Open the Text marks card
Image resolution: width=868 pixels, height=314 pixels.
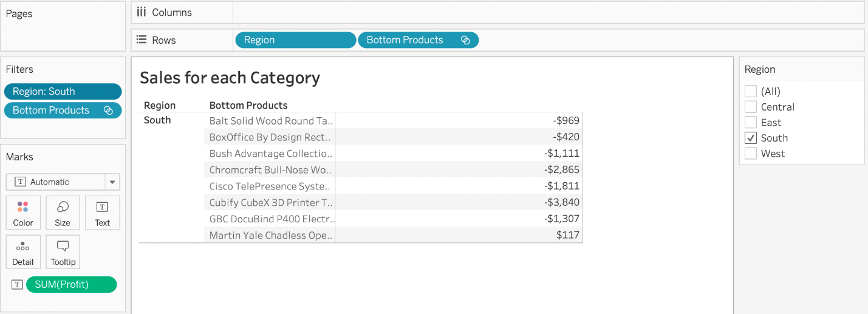coord(102,213)
